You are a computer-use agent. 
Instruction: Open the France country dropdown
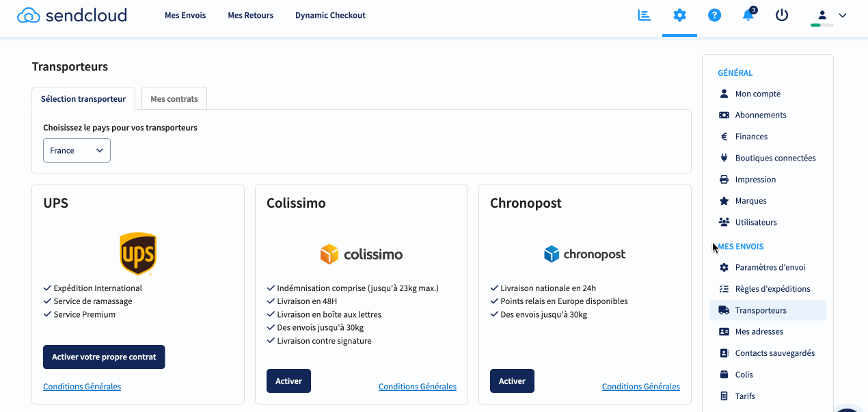pos(77,150)
